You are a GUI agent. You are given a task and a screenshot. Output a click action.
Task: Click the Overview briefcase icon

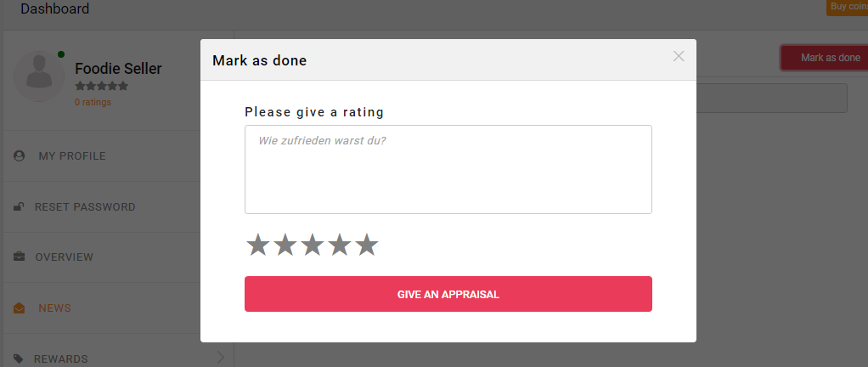pyautogui.click(x=20, y=257)
